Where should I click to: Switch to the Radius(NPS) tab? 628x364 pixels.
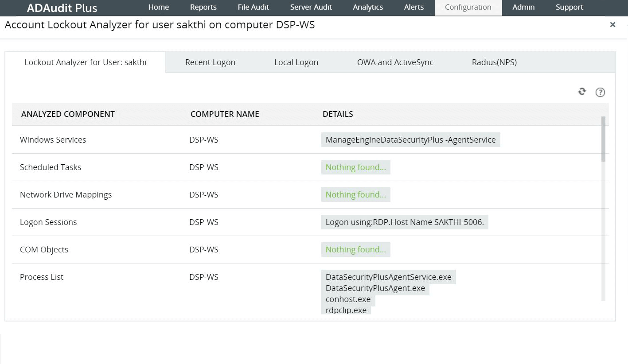coord(494,62)
